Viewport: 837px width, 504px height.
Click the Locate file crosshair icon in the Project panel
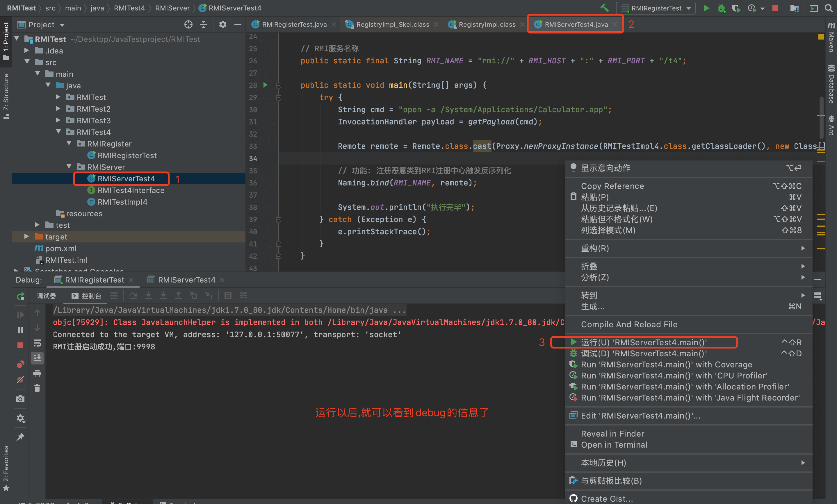(188, 24)
